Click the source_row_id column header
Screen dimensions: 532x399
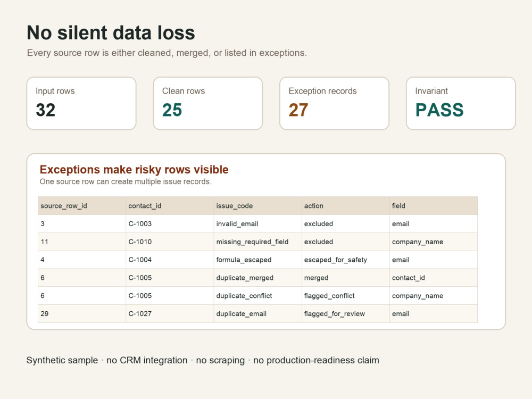pyautogui.click(x=82, y=205)
